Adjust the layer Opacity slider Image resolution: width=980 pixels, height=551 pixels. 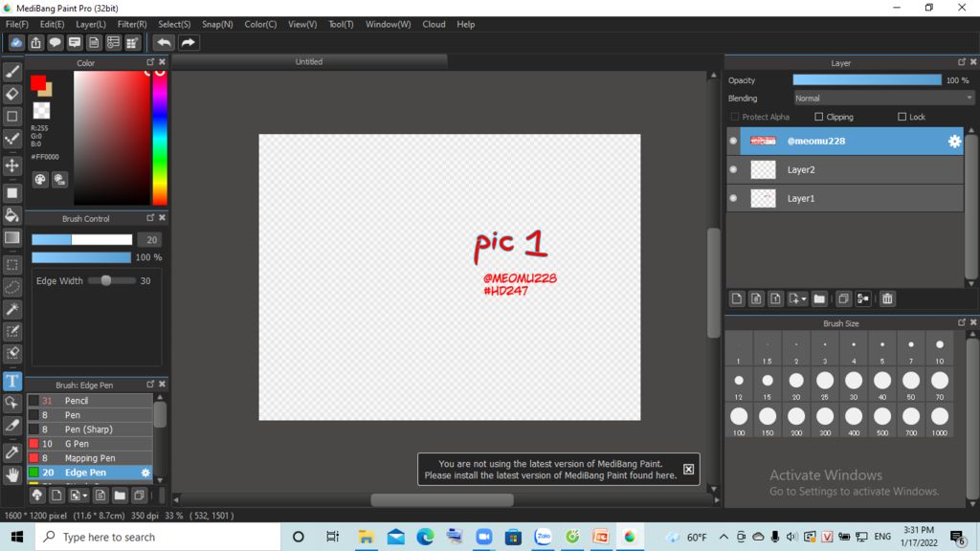867,80
